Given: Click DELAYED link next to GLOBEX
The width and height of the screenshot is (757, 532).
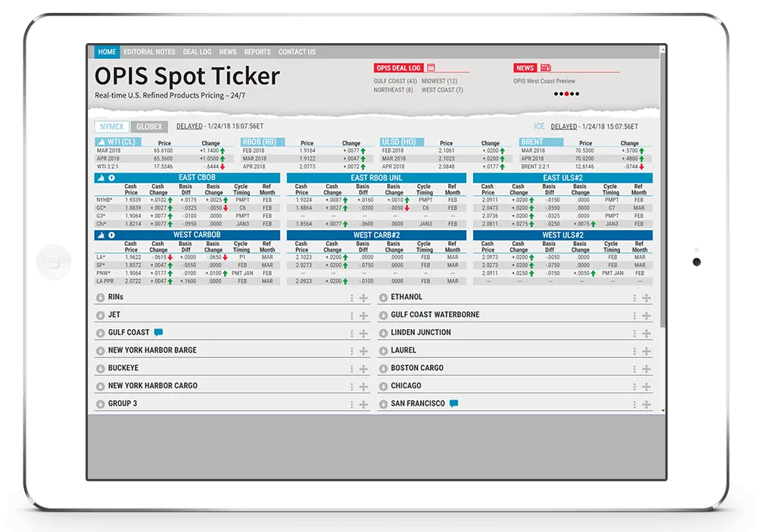Looking at the screenshot, I should (189, 126).
